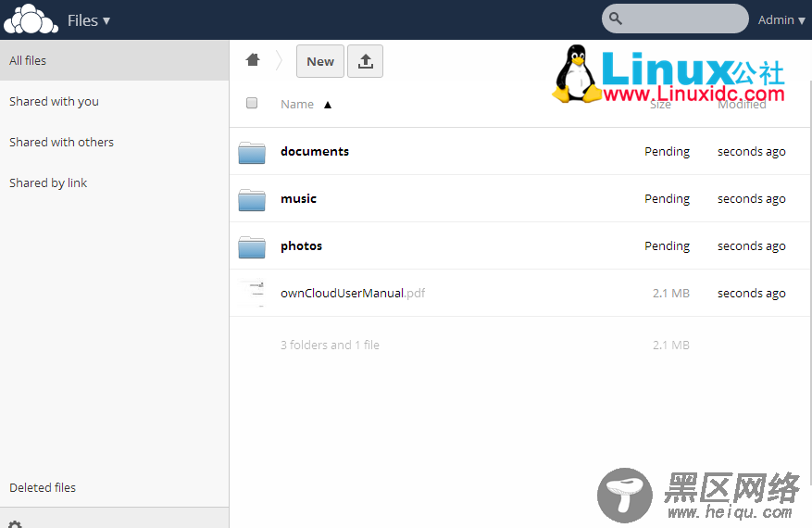
Task: Click seconds ago in photos row
Action: [752, 246]
